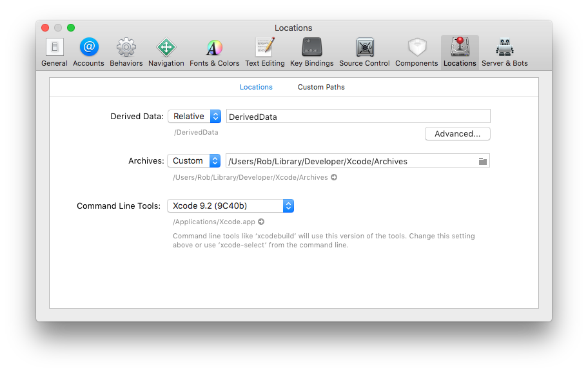Image resolution: width=588 pixels, height=373 pixels.
Task: Click the Command Line Tools: label
Action: pyautogui.click(x=119, y=206)
